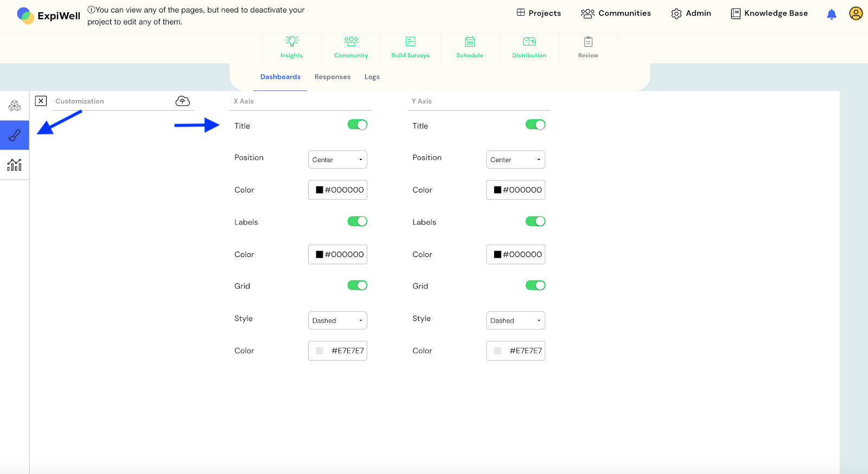This screenshot has width=868, height=474.
Task: Open X Axis grid Style dropdown
Action: point(337,321)
